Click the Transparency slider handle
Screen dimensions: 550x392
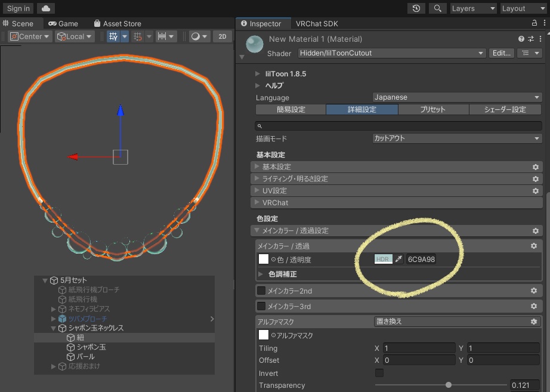(448, 385)
